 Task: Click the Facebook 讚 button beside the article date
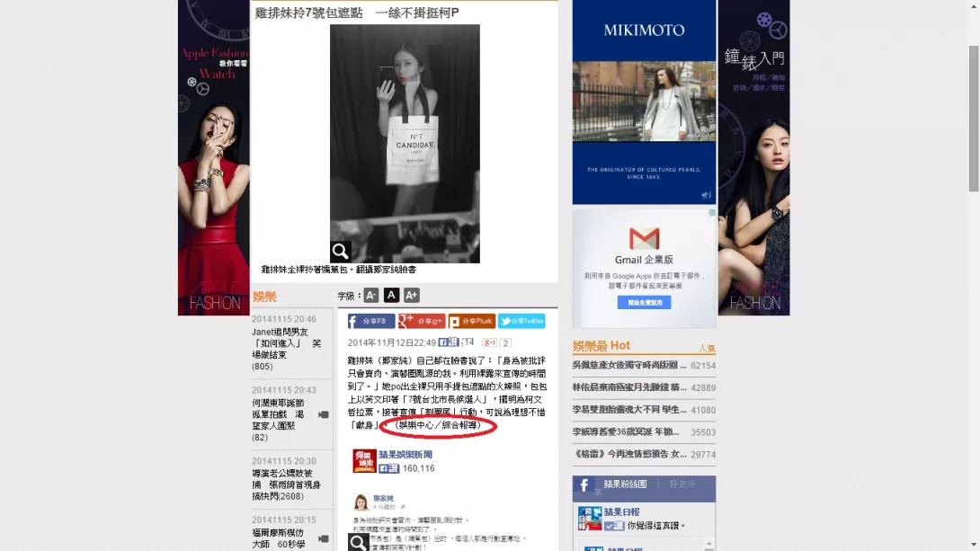(x=449, y=342)
